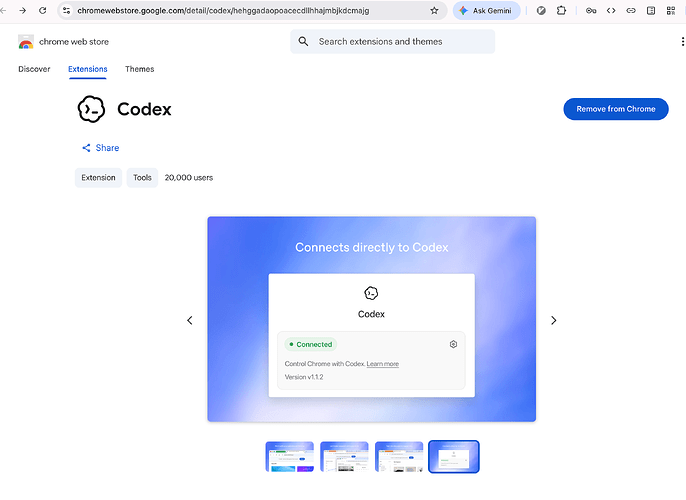Open the side panel icon
This screenshot has width=686, height=500.
(x=651, y=10)
